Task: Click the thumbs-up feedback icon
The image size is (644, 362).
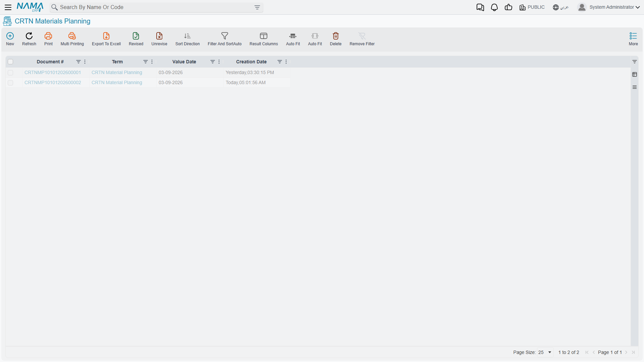Action: [x=508, y=7]
